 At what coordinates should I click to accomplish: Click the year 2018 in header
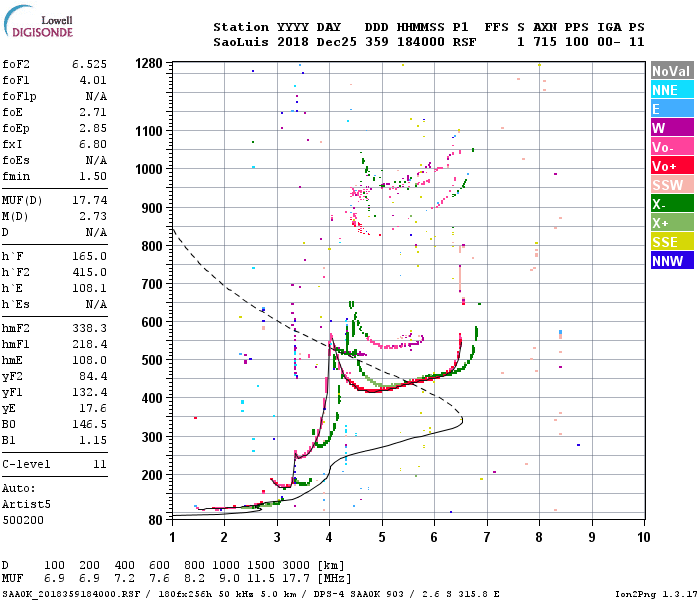click(x=293, y=42)
